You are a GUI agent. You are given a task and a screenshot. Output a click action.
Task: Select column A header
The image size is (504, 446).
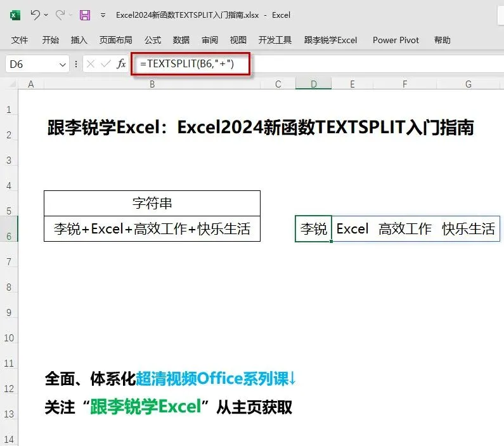click(x=31, y=84)
